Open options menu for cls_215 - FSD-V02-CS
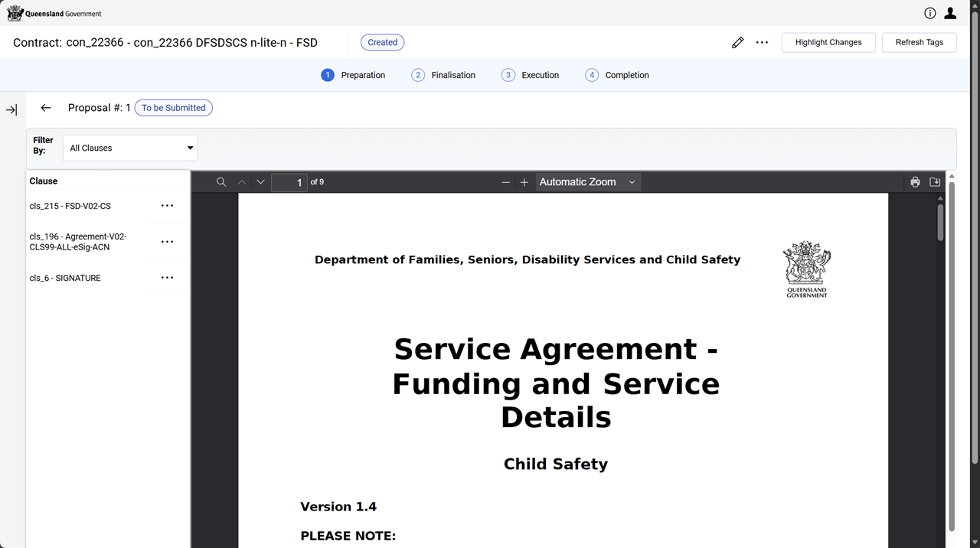Viewport: 980px width, 548px height. pyautogui.click(x=167, y=206)
